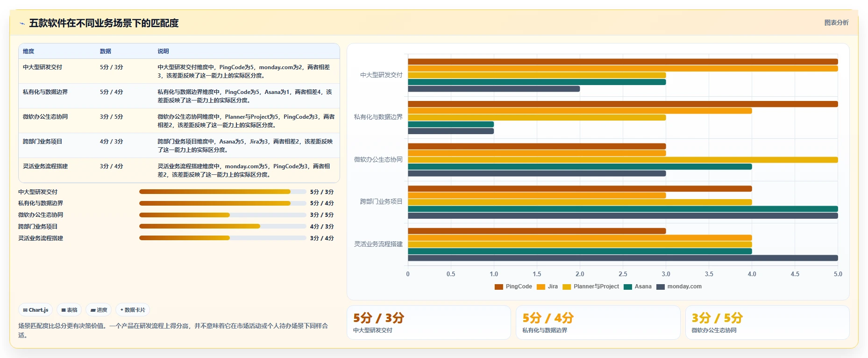Click the table description mentioning Planner与Project为5
Screen dimensions: 868x358
tap(246, 121)
